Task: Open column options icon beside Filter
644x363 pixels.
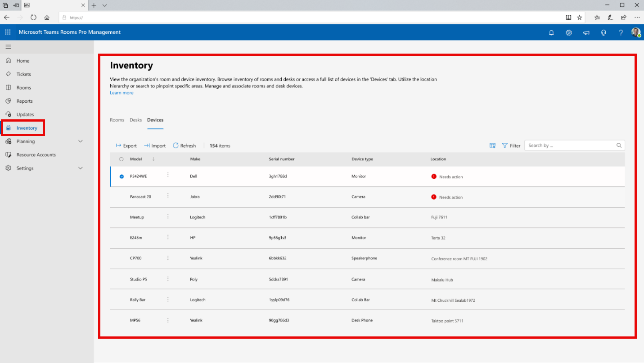Action: (x=492, y=145)
